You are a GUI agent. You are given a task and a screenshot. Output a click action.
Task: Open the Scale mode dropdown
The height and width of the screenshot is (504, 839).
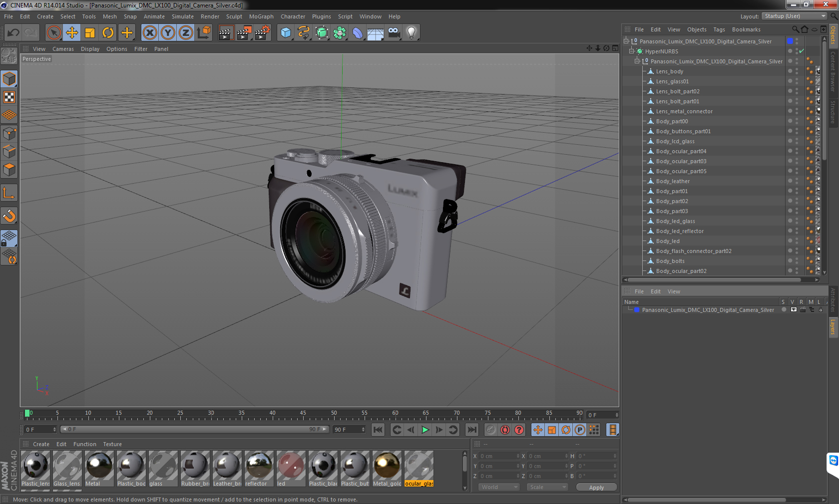coord(548,487)
